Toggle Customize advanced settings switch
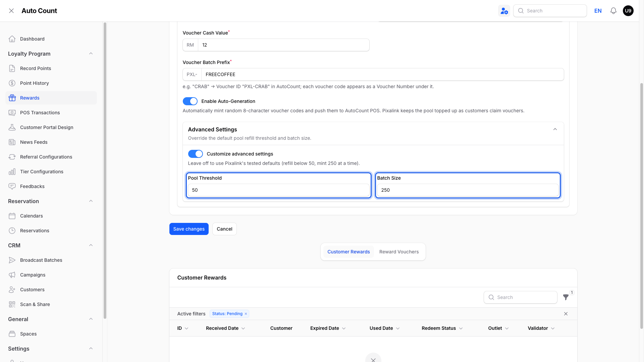Viewport: 644px width, 362px height. point(196,154)
